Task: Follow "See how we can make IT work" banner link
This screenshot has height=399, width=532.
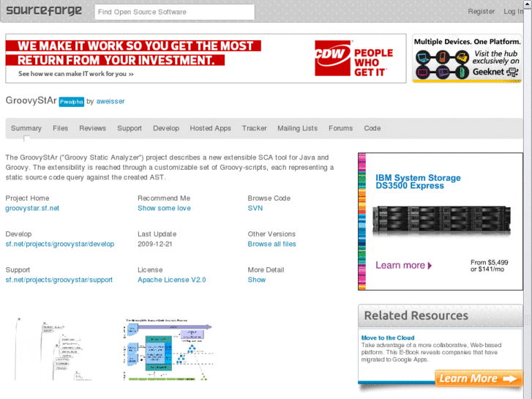Action: click(76, 74)
